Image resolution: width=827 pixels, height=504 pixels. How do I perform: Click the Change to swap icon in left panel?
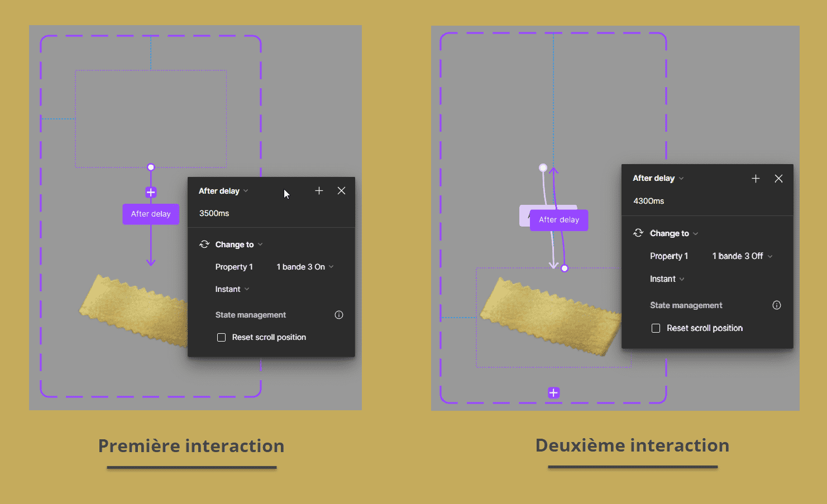[x=204, y=244]
